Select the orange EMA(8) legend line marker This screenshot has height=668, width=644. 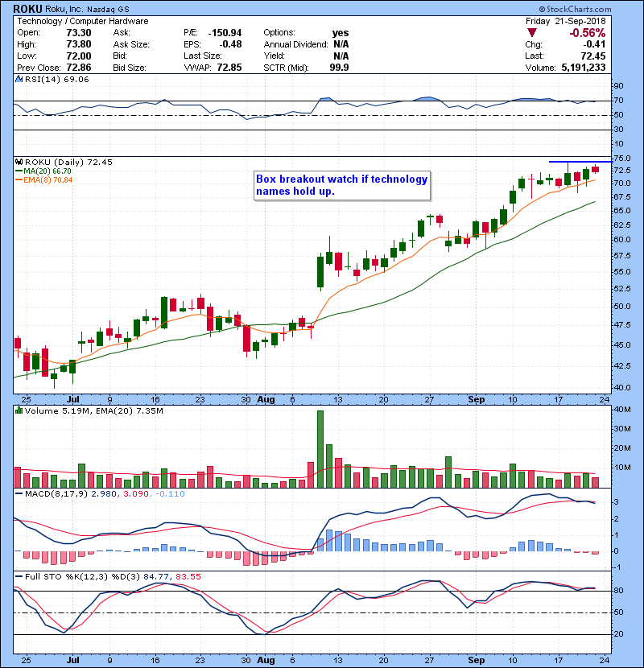(x=19, y=180)
